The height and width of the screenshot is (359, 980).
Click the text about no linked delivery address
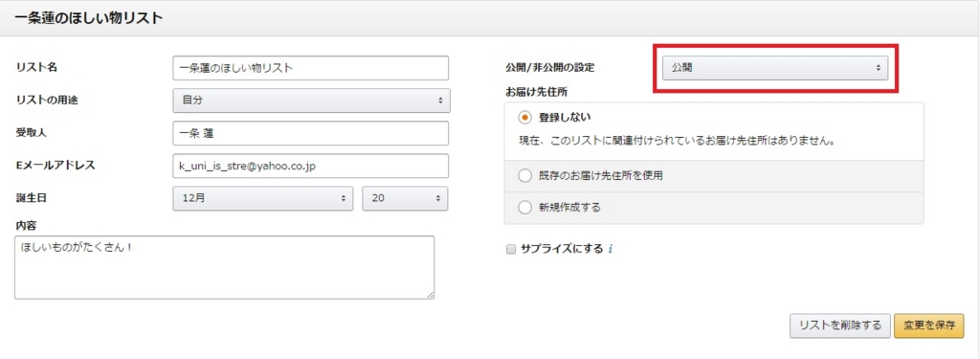678,141
